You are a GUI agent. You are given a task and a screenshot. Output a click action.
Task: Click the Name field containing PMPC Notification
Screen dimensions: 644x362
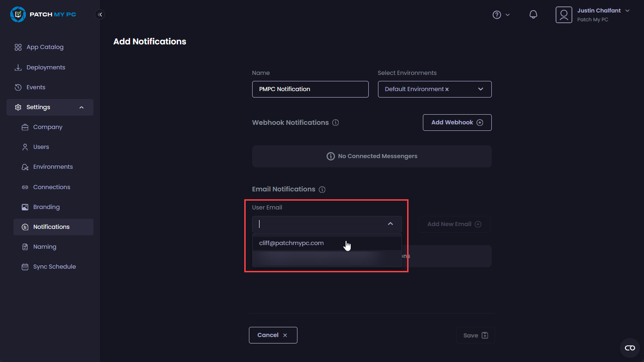[310, 89]
